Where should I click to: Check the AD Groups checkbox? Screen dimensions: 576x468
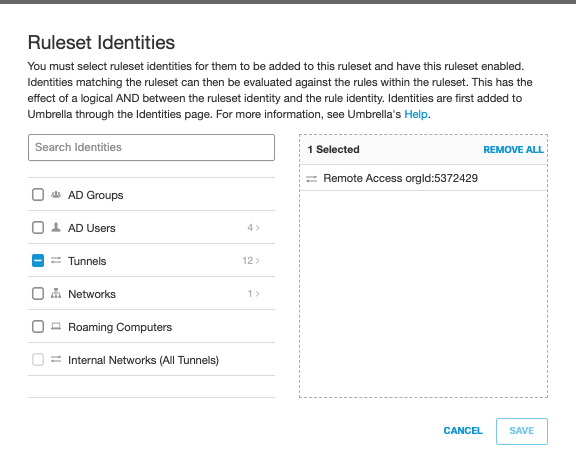(38, 195)
